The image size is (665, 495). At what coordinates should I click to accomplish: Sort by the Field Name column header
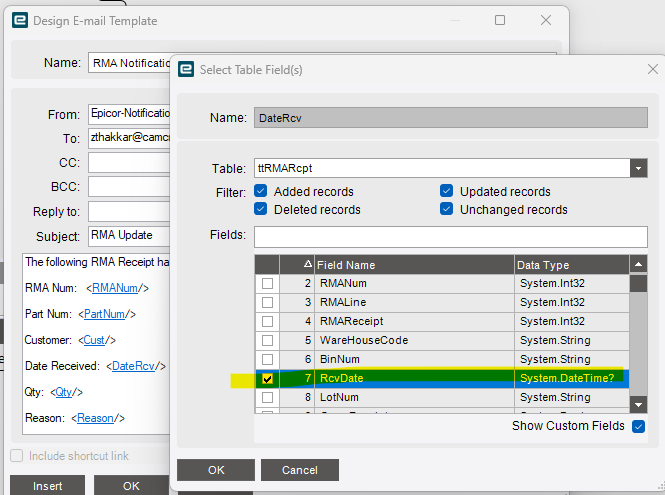[414, 265]
